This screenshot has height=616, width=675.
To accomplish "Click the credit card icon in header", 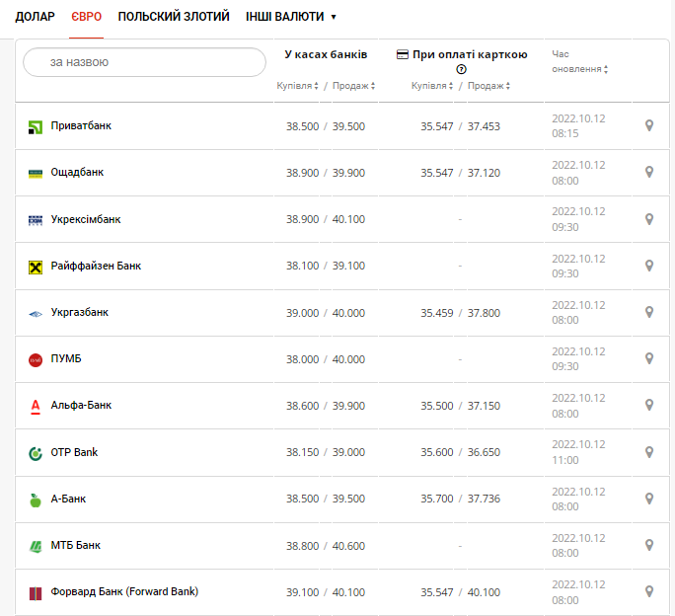I will [403, 54].
